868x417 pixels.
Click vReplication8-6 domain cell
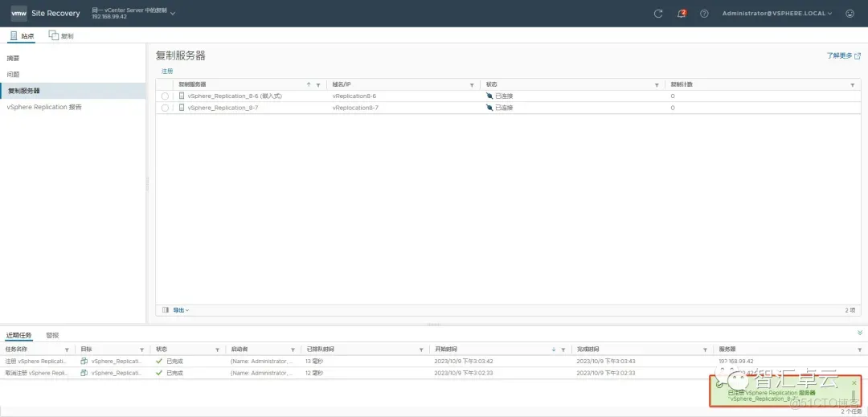(354, 96)
